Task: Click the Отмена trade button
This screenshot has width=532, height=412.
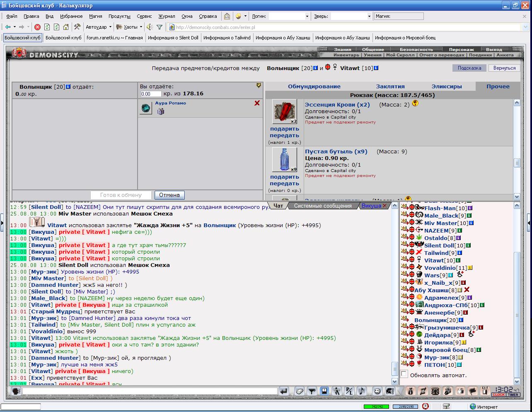Action: coord(169,195)
